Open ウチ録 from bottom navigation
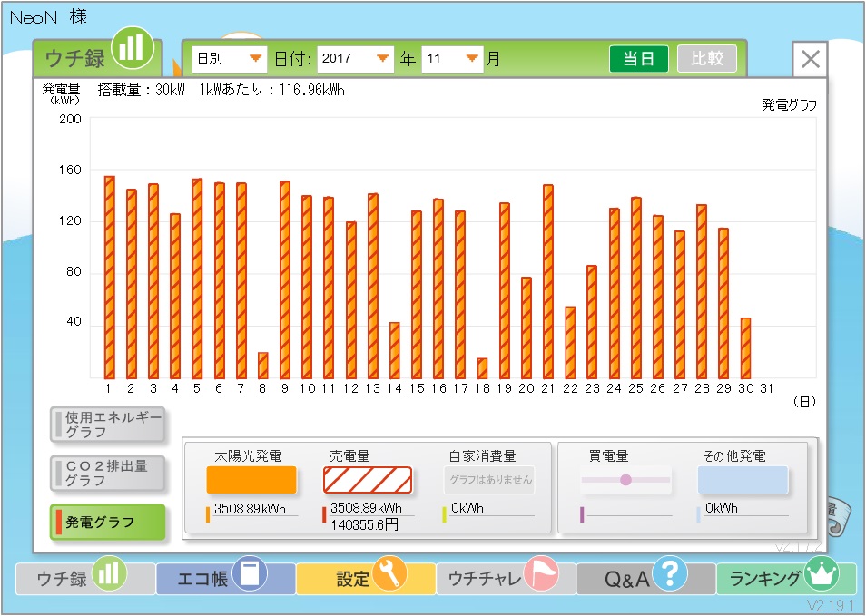 pos(85,579)
